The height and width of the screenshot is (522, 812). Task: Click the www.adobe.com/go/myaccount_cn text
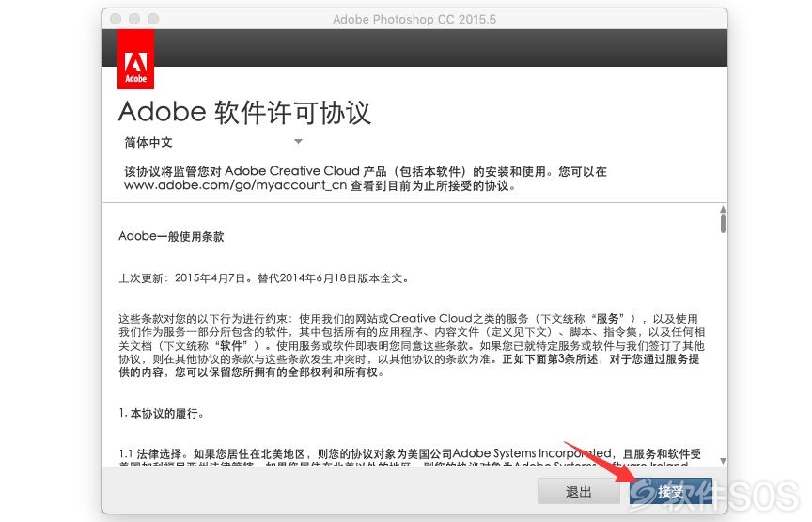click(235, 185)
